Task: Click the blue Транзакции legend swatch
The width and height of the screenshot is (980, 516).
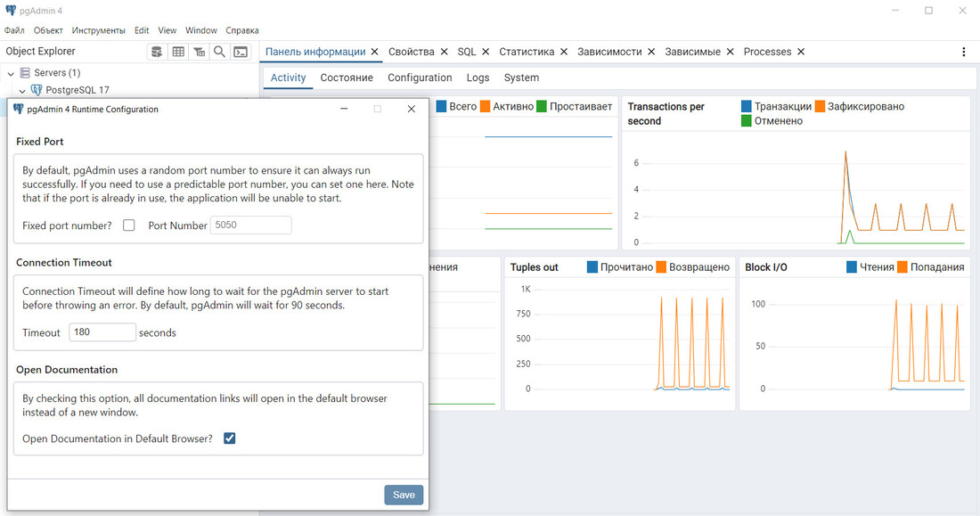Action: (747, 106)
